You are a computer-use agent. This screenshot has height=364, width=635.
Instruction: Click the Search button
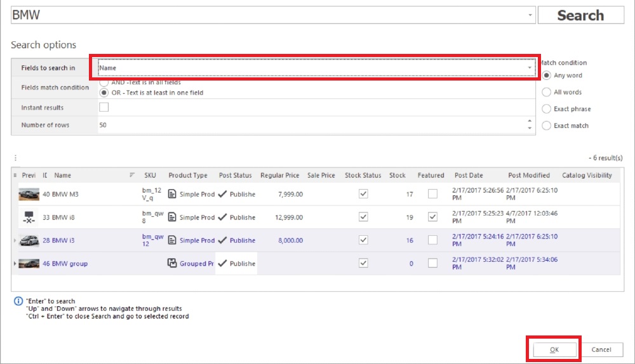click(581, 15)
